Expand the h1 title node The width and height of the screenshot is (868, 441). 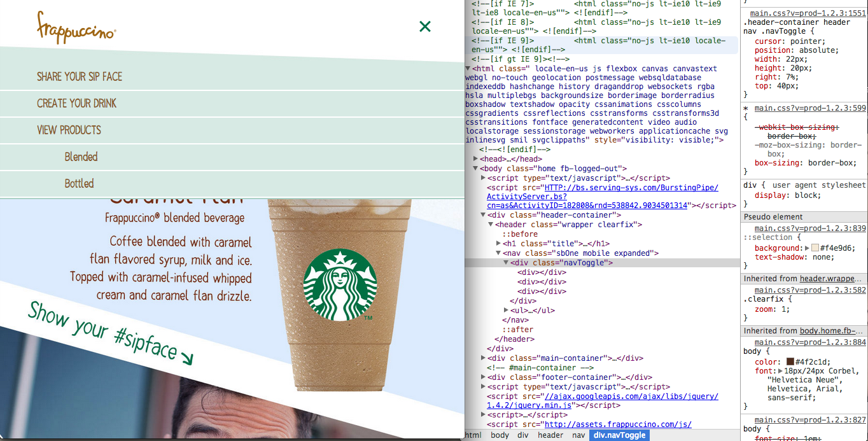click(x=499, y=244)
